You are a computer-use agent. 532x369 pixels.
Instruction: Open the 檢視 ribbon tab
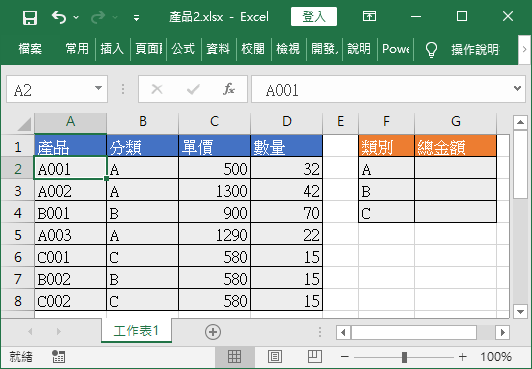coord(288,49)
